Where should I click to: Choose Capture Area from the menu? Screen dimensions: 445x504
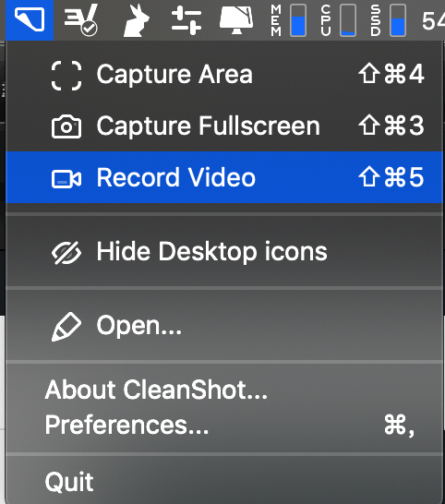[224, 75]
